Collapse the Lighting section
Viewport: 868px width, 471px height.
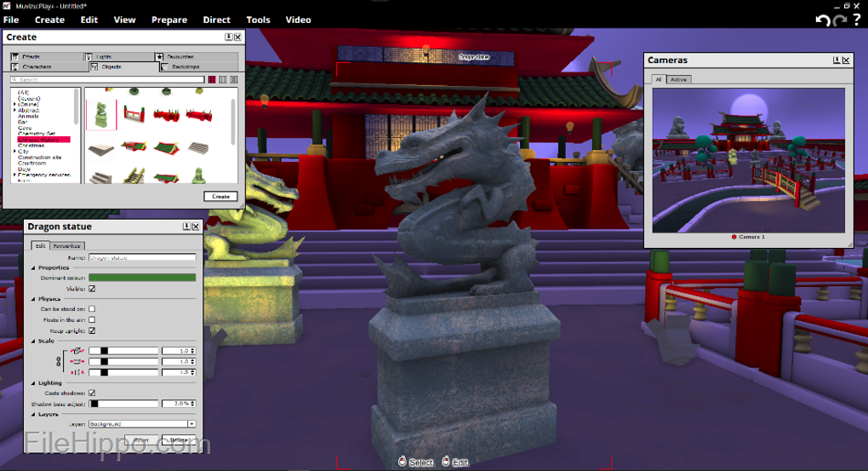click(x=33, y=383)
